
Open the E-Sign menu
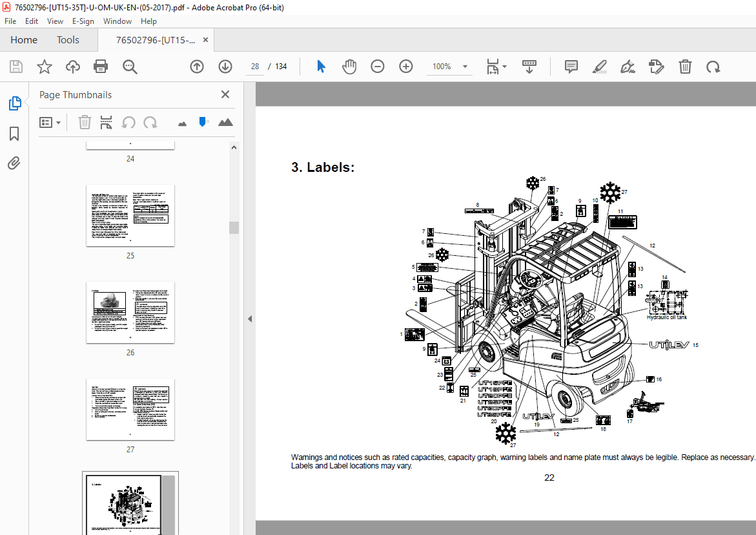(x=83, y=21)
